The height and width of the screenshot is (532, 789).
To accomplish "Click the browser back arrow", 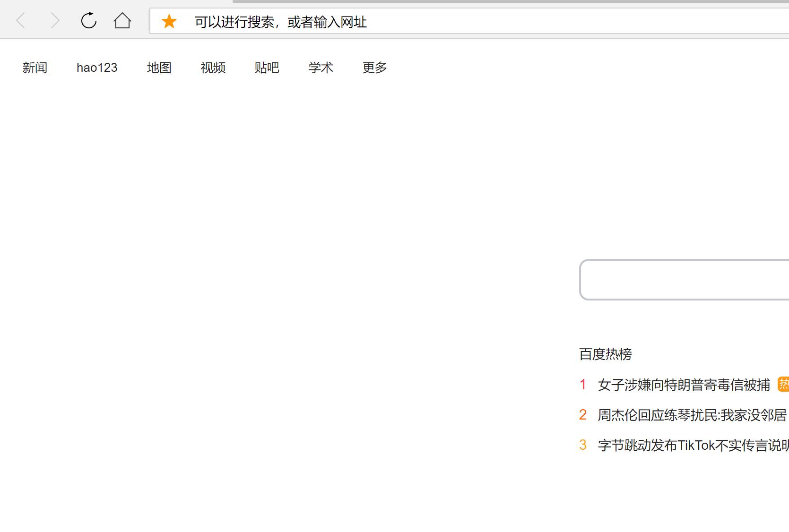I will (x=21, y=21).
